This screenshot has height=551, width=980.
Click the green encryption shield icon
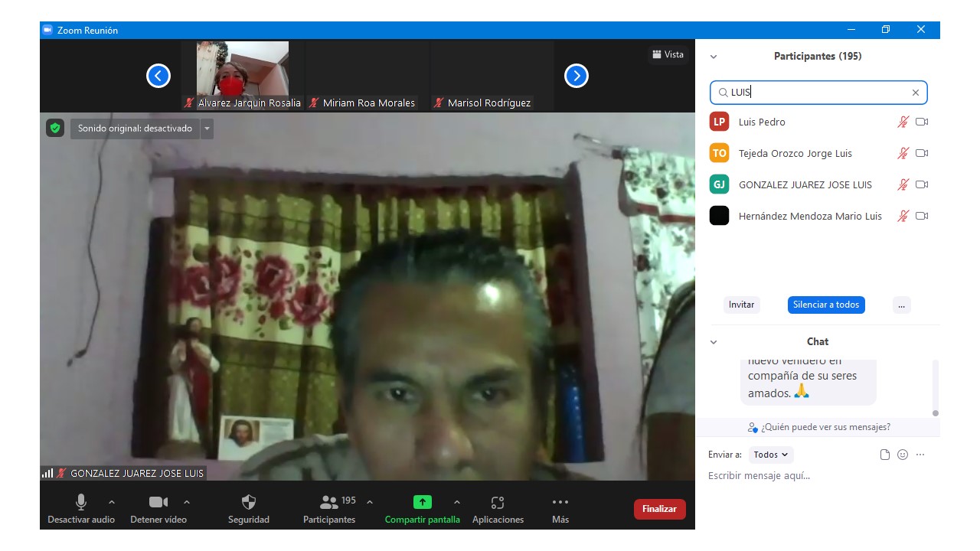click(54, 128)
